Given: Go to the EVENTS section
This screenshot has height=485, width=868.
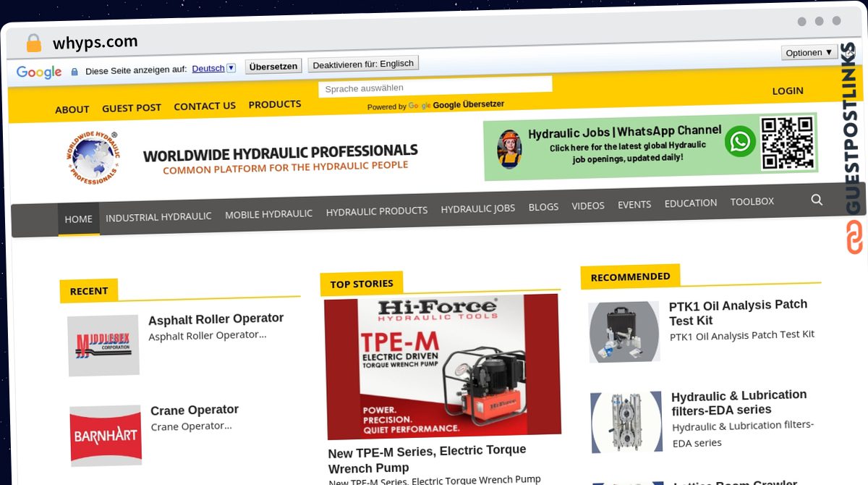Looking at the screenshot, I should [634, 205].
